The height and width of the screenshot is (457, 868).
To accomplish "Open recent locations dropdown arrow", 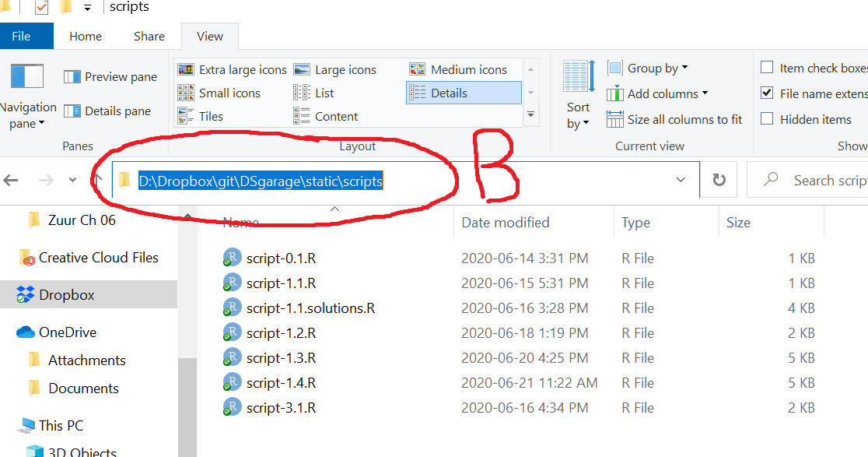I will pos(72,180).
